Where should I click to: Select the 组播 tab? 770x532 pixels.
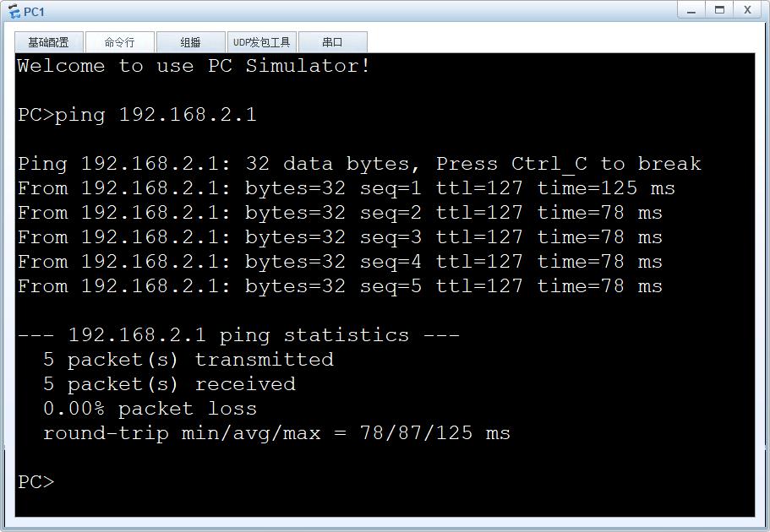(x=190, y=42)
